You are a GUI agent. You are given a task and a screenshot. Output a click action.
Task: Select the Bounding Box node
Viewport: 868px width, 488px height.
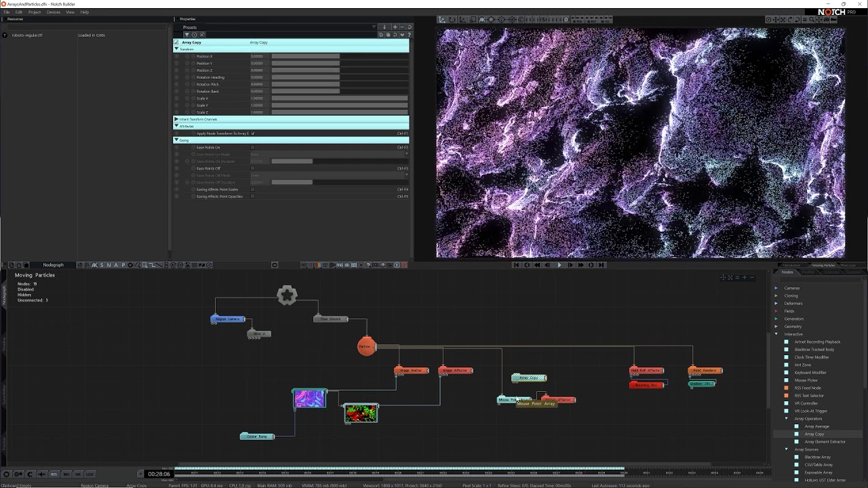pos(647,385)
